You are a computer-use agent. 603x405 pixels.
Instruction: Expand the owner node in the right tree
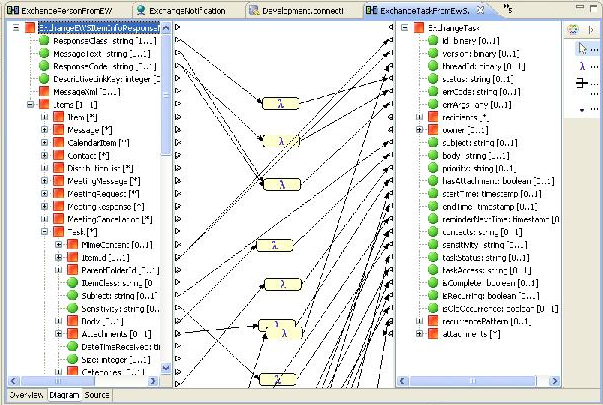418,129
